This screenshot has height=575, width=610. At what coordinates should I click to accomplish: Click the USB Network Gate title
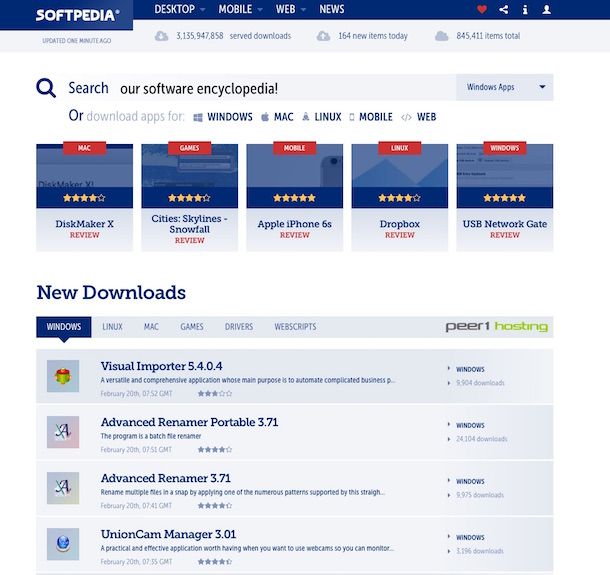(x=505, y=224)
